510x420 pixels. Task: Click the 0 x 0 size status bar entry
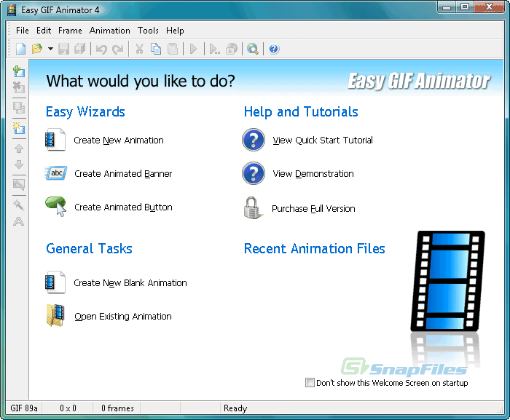coord(68,408)
